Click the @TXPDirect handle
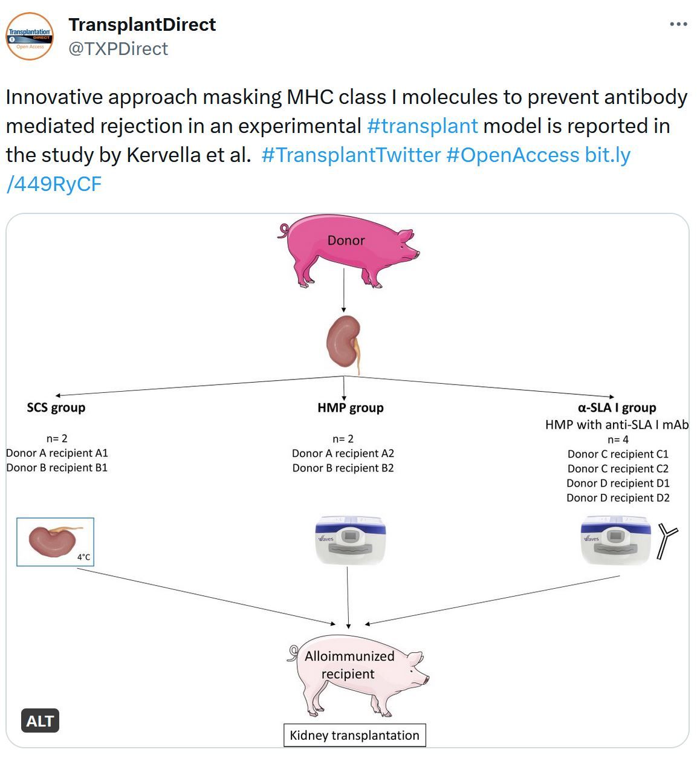Viewport: 700px width, 761px height. 118,48
